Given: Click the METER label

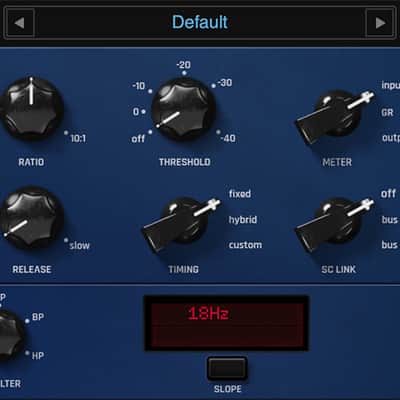Looking at the screenshot, I should coord(337,162).
